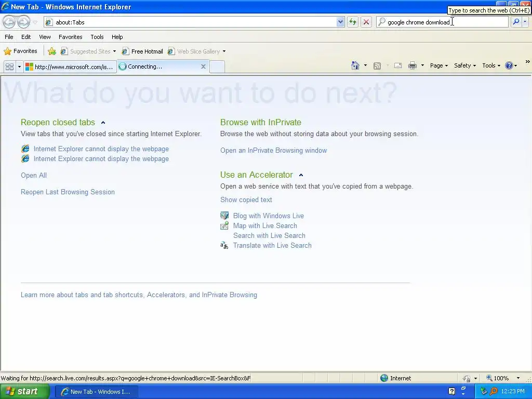Open the View menu
Image resolution: width=532 pixels, height=399 pixels.
(x=45, y=37)
